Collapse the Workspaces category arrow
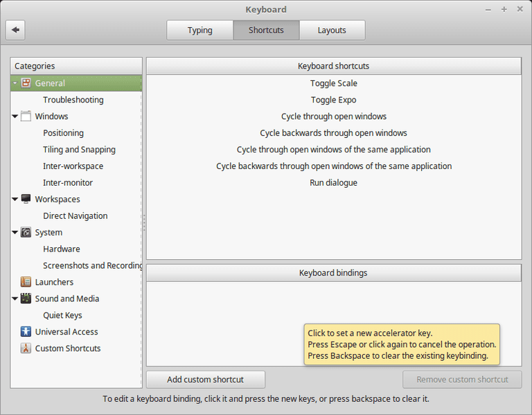Viewport: 532px width, 415px height. [15, 200]
